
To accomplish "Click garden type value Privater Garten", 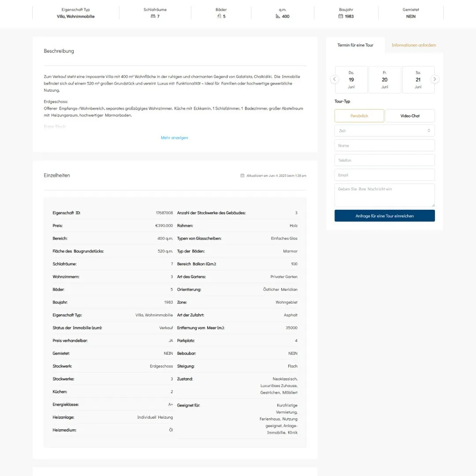I will pos(284,276).
